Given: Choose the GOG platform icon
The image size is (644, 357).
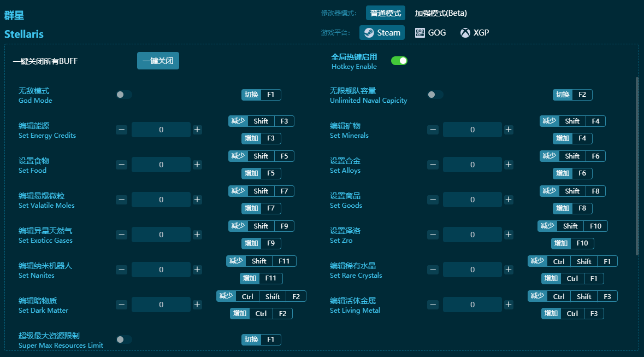Looking at the screenshot, I should (420, 33).
